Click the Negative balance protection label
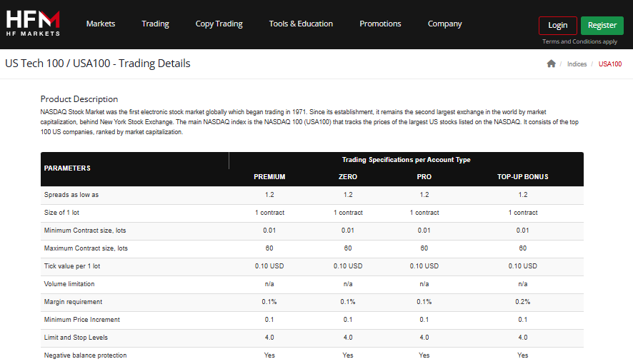 (85, 355)
